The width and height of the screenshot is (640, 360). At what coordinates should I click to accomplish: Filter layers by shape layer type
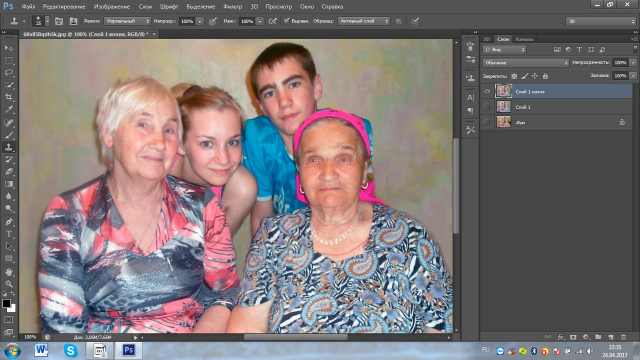coord(591,50)
